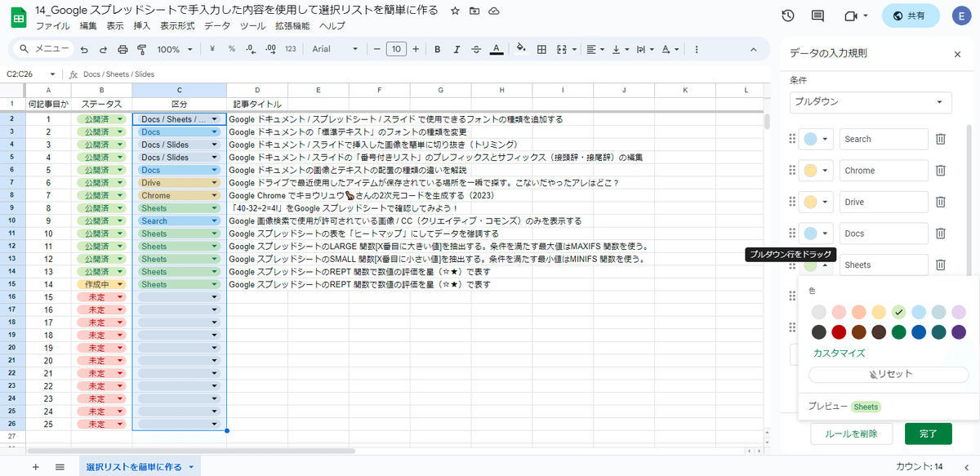Screen dimensions: 980x476
Task: Click the font size input box
Action: click(x=396, y=49)
